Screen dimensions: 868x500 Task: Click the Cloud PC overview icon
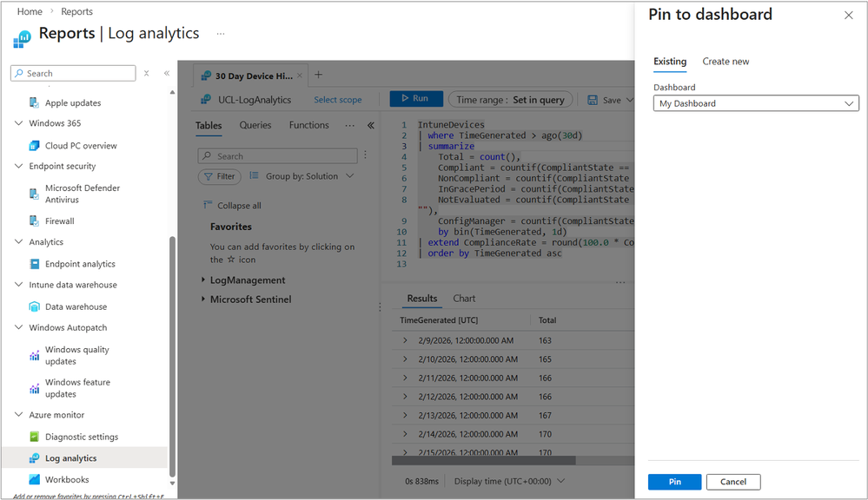(35, 146)
